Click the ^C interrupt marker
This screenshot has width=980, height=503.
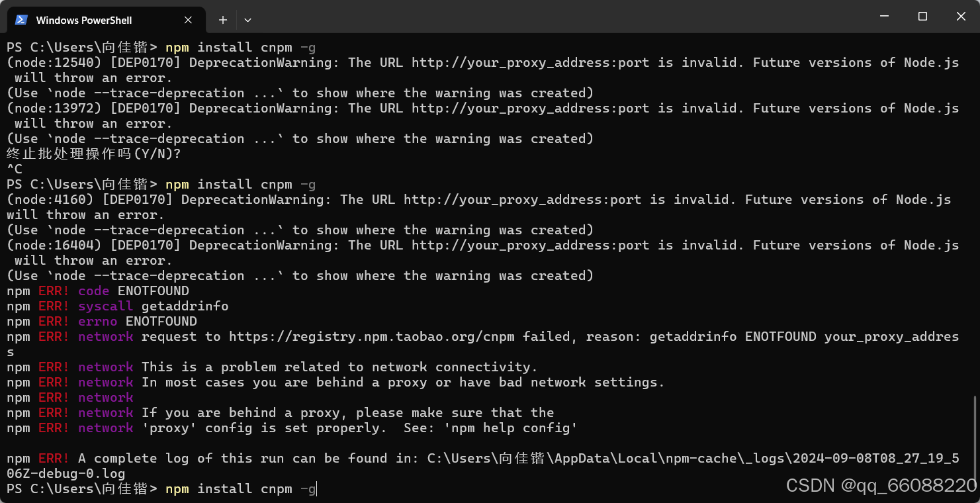pos(13,169)
